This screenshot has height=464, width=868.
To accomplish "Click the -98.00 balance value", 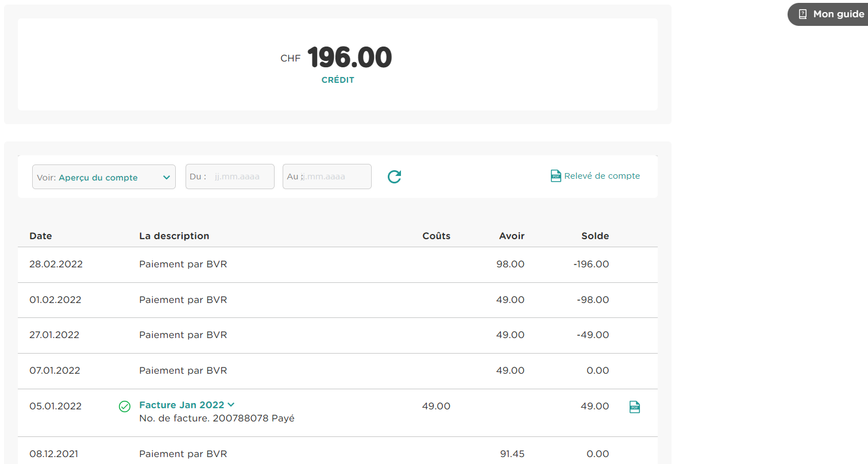I will tap(593, 300).
